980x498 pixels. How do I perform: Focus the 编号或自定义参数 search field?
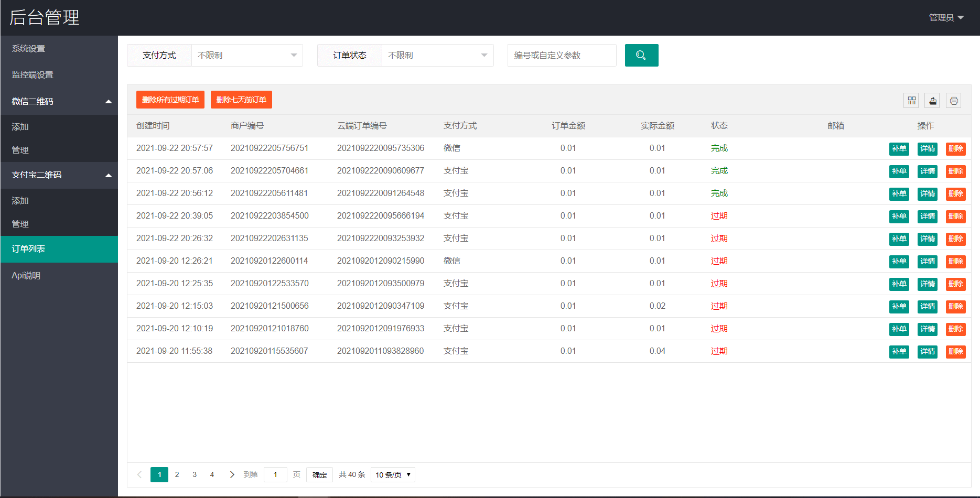coord(562,56)
